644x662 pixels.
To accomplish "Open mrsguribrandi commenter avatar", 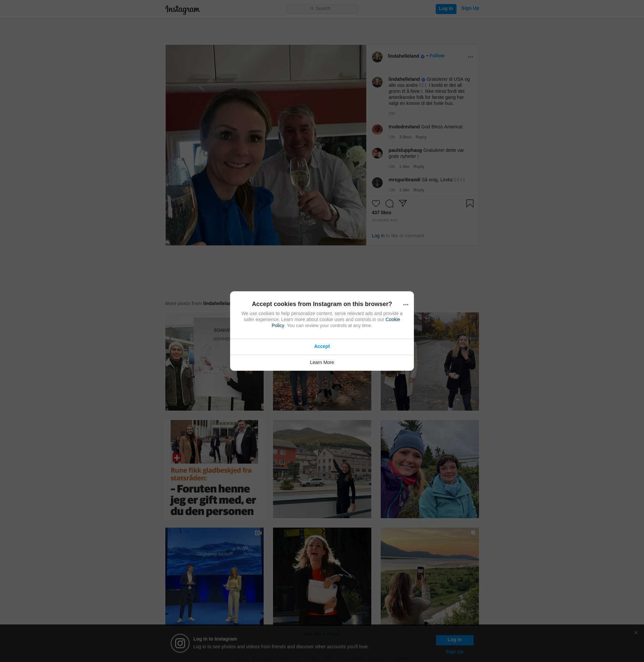I will coord(377,182).
